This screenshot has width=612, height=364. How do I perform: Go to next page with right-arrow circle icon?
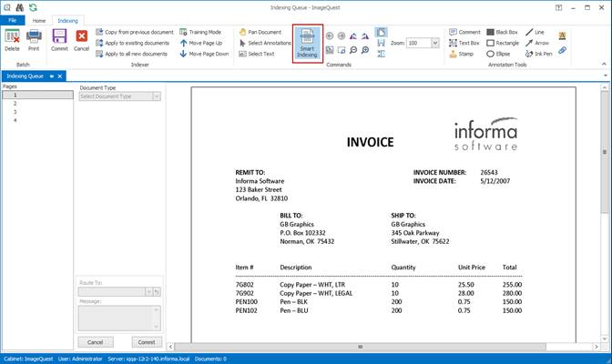pyautogui.click(x=342, y=35)
